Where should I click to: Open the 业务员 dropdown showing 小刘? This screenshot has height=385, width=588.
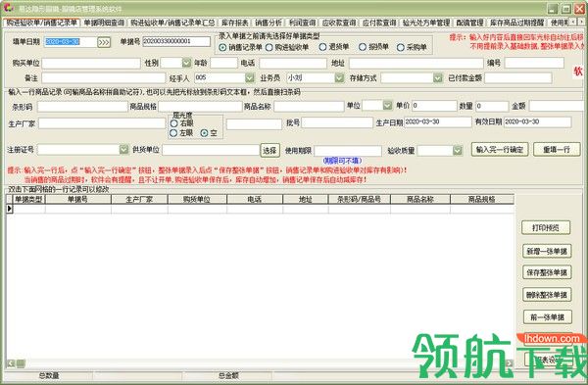click(x=339, y=77)
